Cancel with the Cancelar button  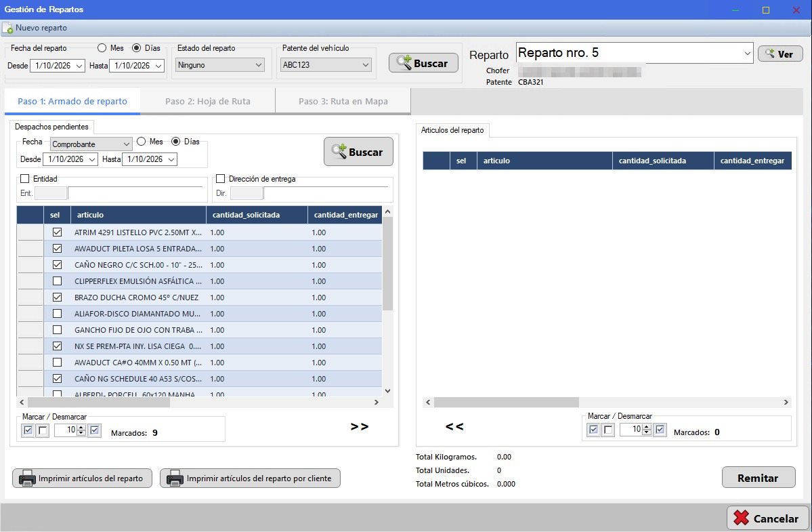(x=767, y=518)
